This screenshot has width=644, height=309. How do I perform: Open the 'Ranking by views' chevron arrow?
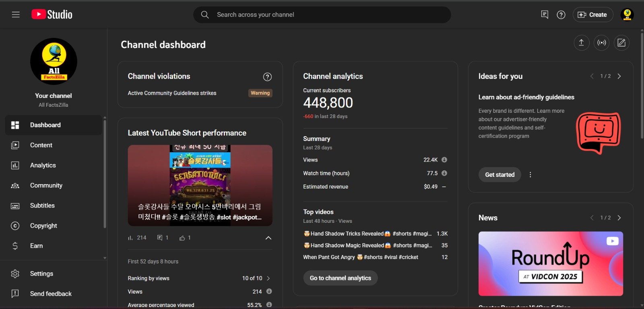click(268, 278)
